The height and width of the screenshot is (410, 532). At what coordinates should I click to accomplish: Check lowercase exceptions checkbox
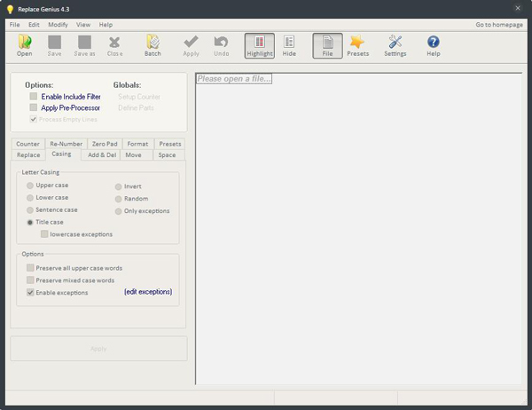(44, 234)
